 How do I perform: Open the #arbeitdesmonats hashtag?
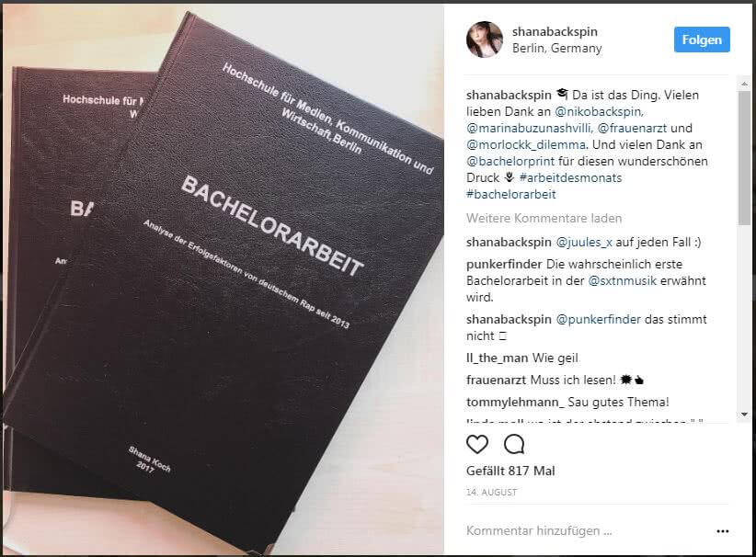(x=571, y=177)
